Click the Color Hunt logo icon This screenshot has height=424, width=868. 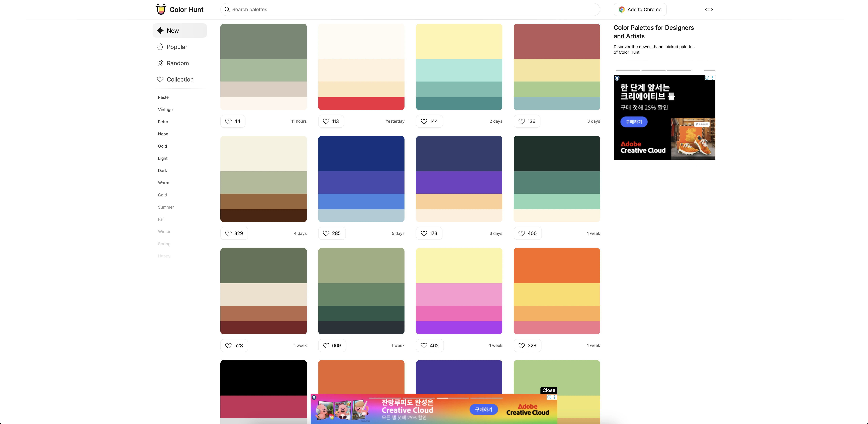click(161, 9)
